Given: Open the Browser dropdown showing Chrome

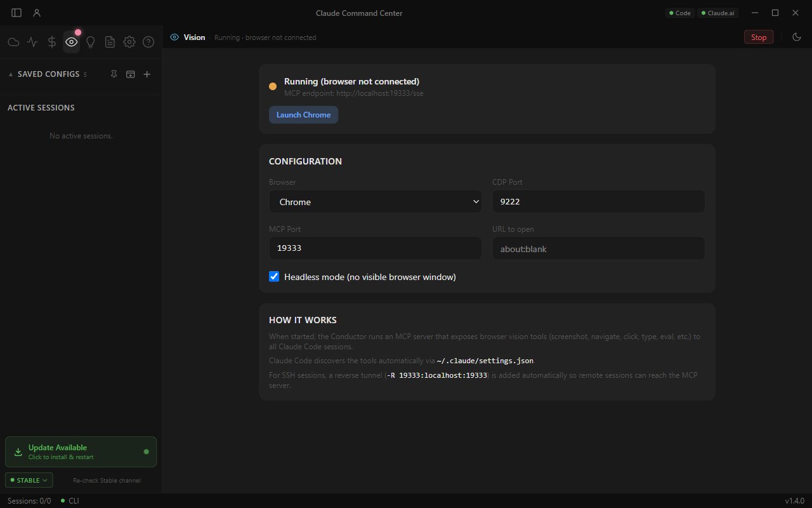Looking at the screenshot, I should coord(376,201).
